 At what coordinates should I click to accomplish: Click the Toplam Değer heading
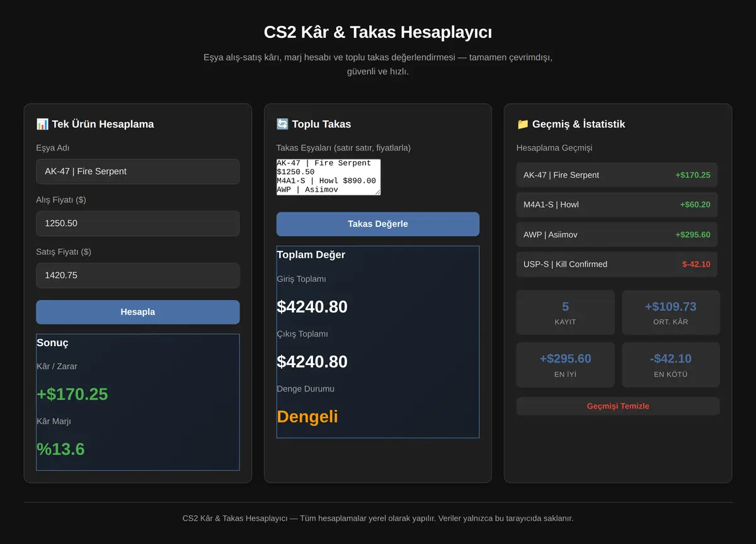point(311,255)
